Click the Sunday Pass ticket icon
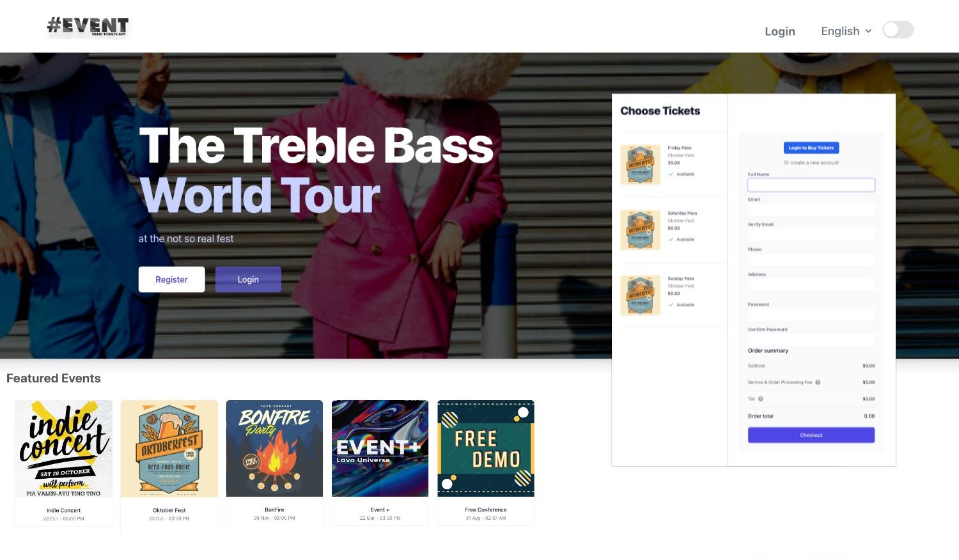Image resolution: width=959 pixels, height=560 pixels. pyautogui.click(x=640, y=295)
